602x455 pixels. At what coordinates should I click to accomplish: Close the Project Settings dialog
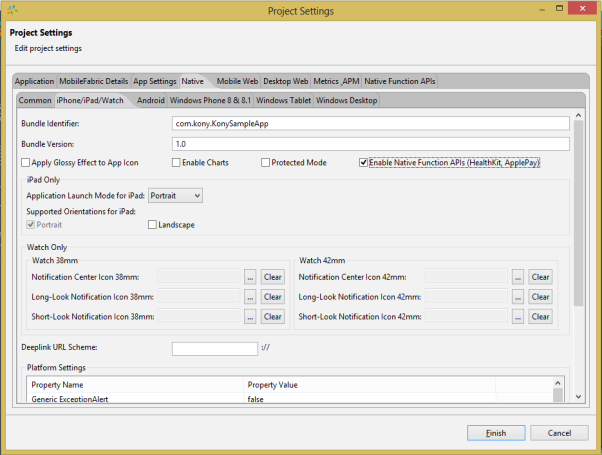(x=582, y=8)
